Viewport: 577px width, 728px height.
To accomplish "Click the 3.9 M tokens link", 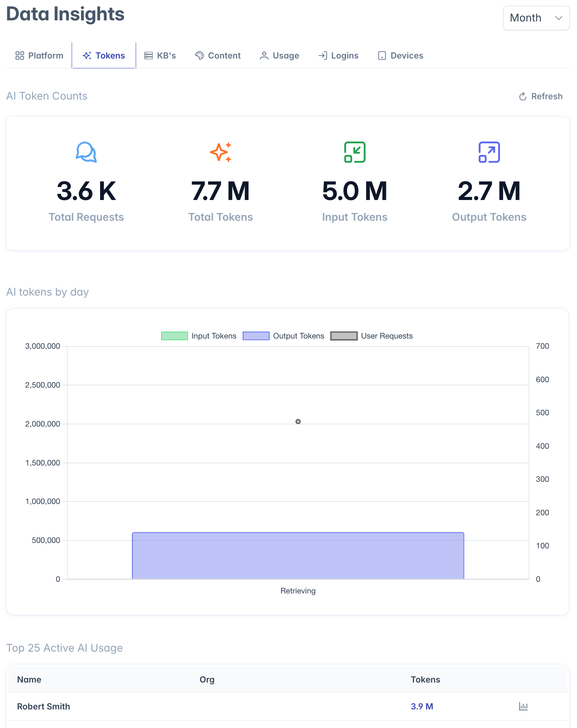I will click(x=422, y=707).
